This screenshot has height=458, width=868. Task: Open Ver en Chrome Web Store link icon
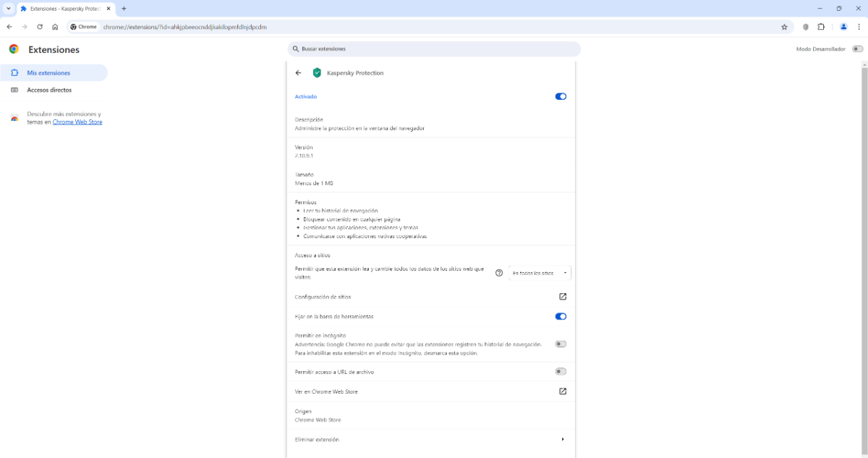point(563,391)
